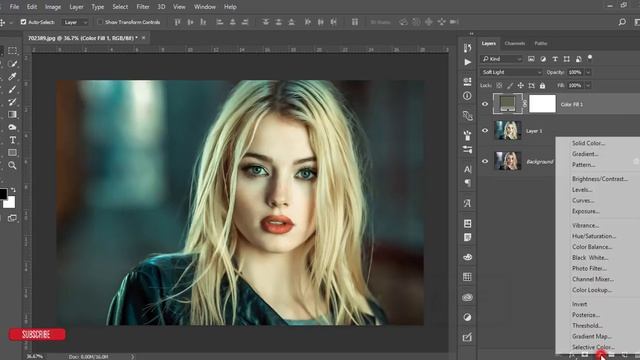
Task: Click the foreground black color swatch
Action: [x=2, y=194]
